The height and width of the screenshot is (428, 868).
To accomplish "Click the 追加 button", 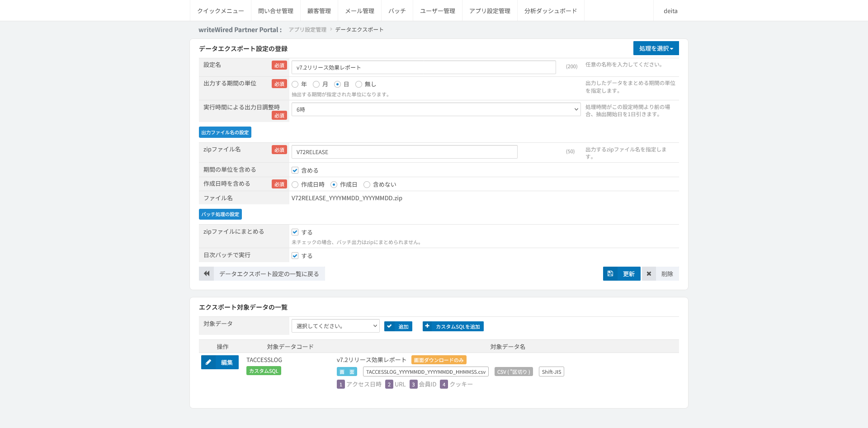I will [x=398, y=326].
